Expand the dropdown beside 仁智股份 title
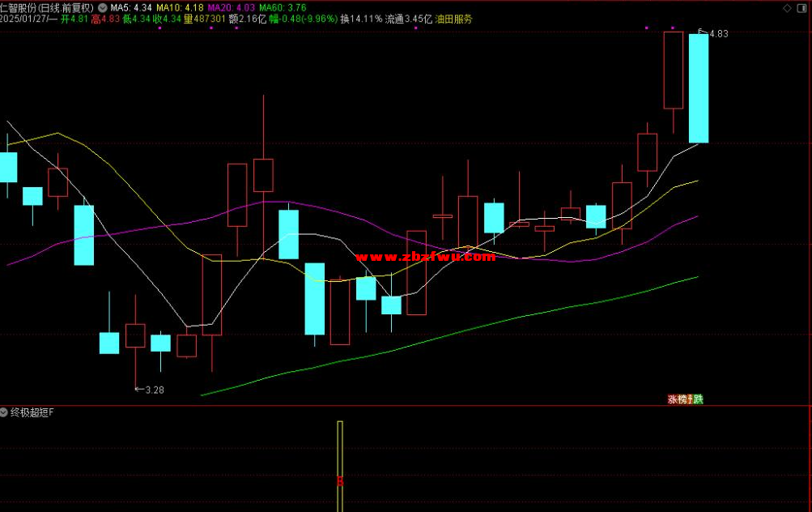This screenshot has height=512, width=812. point(103,8)
